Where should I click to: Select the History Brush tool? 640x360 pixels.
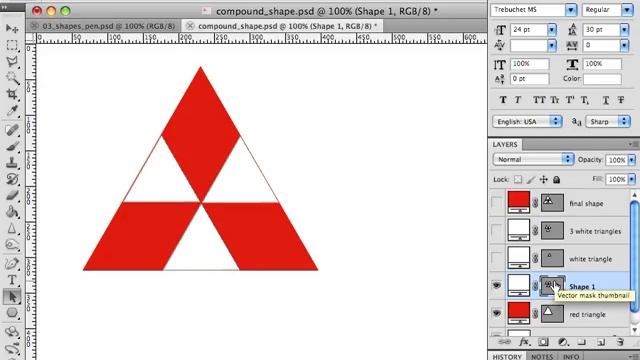12,179
